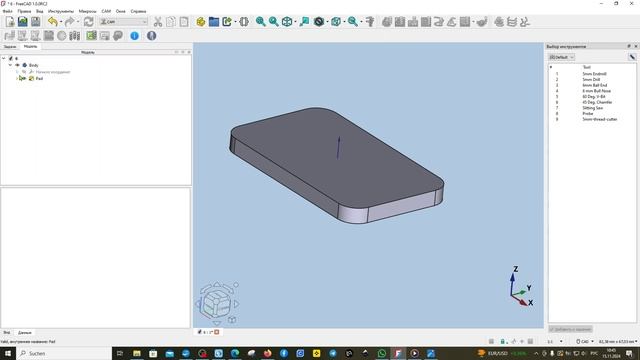This screenshot has width=640, height=360.
Task: Copy selection via the toolbar copy icon
Action: coord(171,22)
